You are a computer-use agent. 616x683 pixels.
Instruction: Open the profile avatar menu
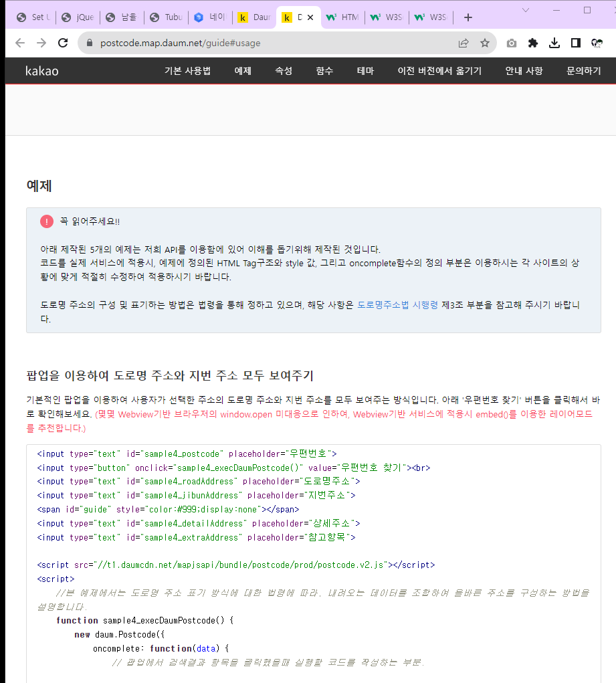[597, 43]
